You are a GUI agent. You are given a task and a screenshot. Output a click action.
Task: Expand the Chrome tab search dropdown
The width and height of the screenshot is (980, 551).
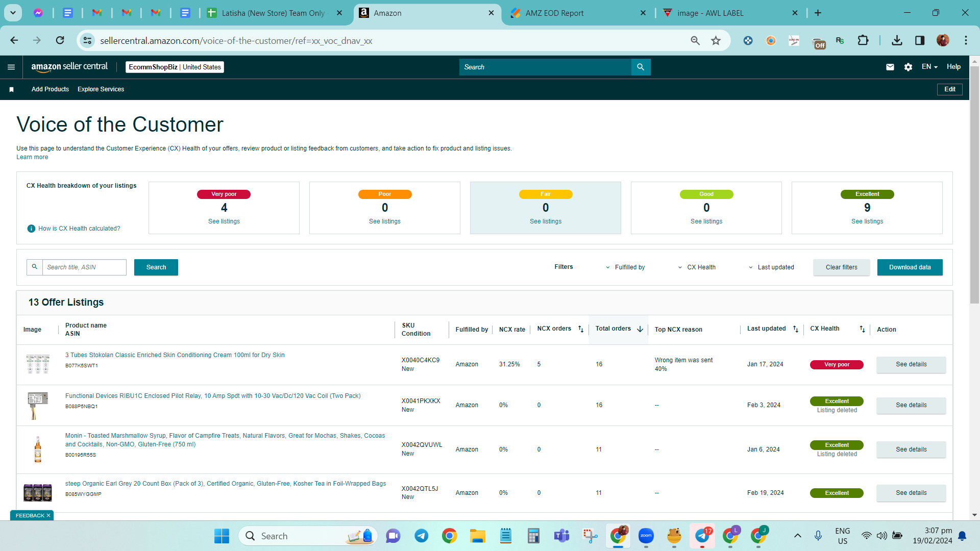(13, 13)
